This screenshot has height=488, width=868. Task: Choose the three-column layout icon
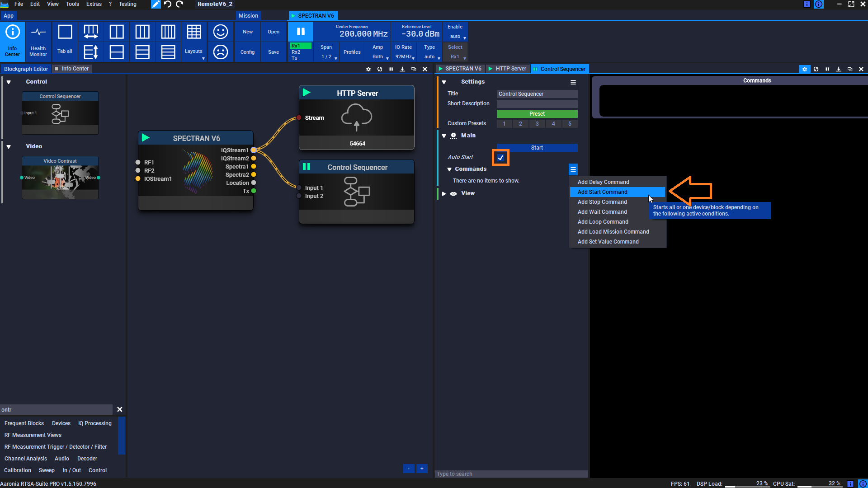tap(142, 32)
